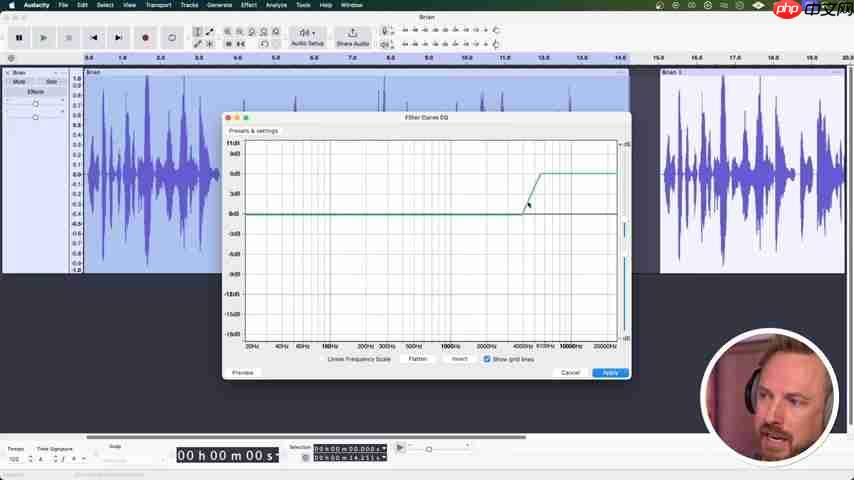854x480 pixels.
Task: Click the Share Audio button
Action: [352, 38]
